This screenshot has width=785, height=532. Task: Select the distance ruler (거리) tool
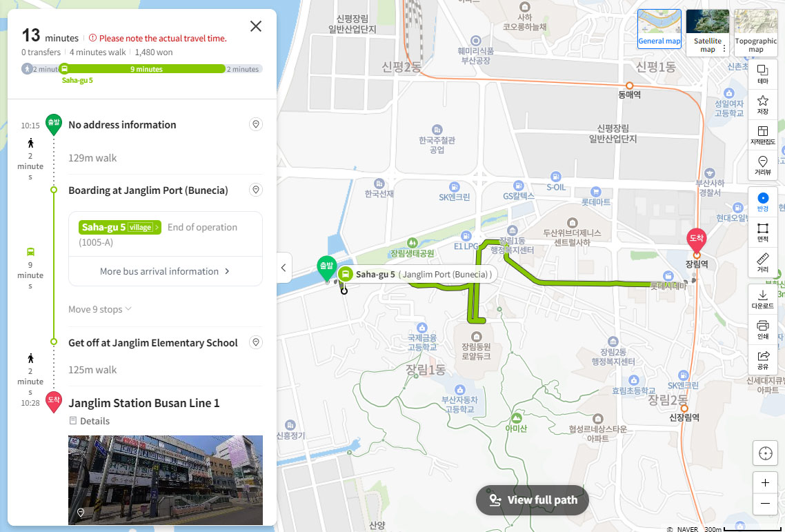click(x=762, y=262)
